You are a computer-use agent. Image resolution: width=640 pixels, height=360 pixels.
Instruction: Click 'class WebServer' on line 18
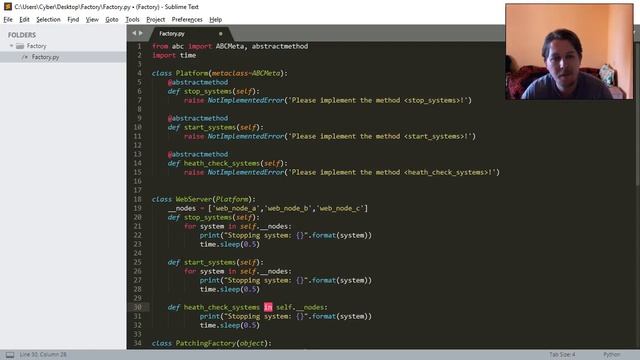point(182,200)
